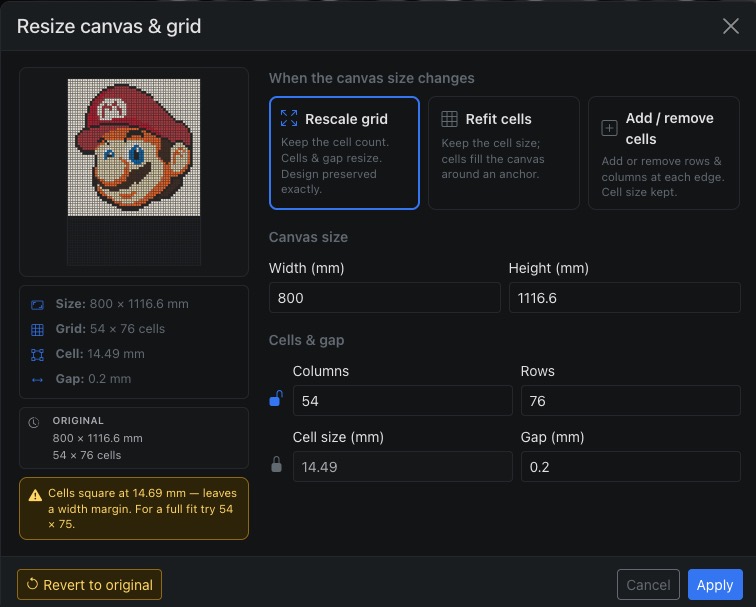
Task: Apply the canvas resize
Action: tap(715, 584)
